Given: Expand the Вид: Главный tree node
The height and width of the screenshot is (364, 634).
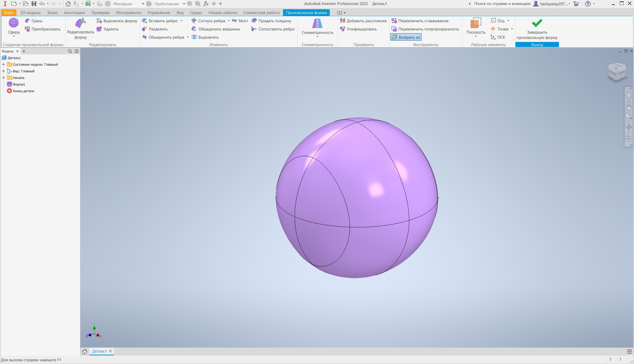Looking at the screenshot, I should click(x=3, y=71).
